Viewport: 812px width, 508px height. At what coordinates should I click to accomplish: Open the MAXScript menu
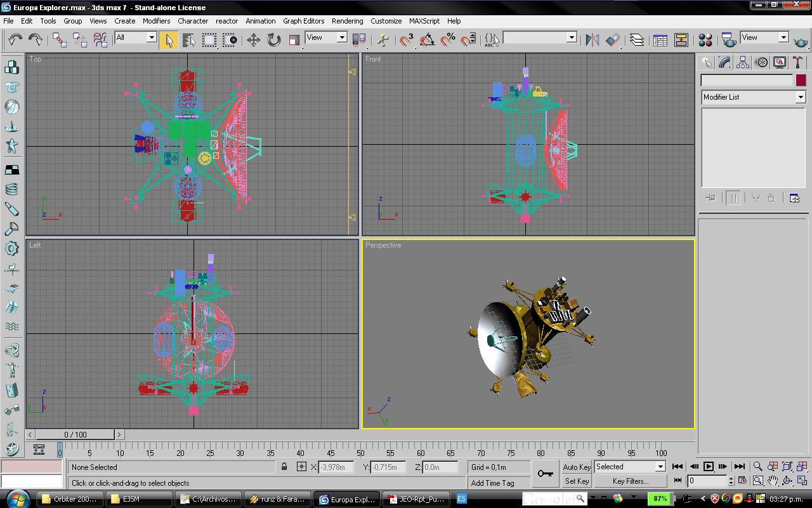(424, 21)
